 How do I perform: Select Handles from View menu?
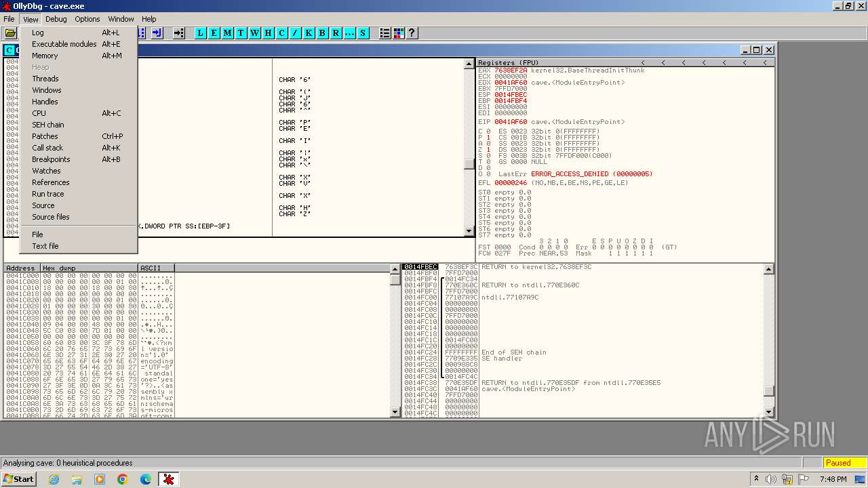coord(79,102)
